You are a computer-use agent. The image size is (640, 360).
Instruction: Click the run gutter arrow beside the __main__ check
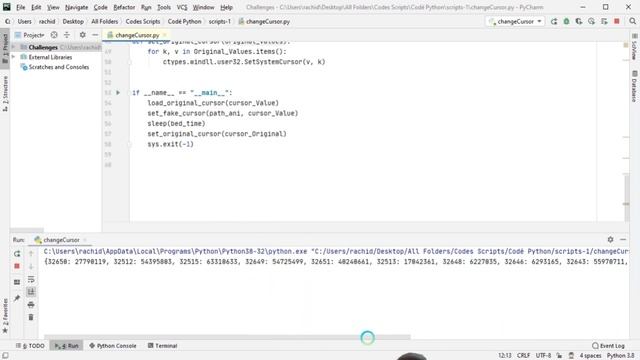click(118, 93)
